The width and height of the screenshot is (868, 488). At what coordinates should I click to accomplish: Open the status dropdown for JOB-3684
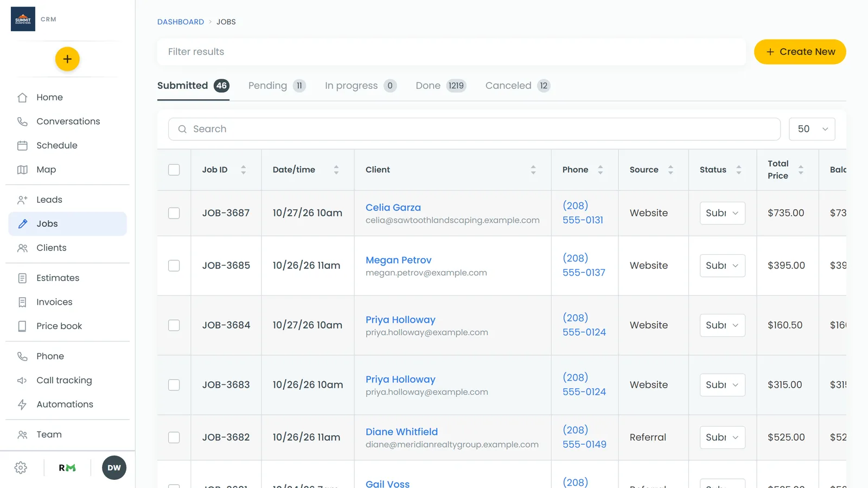coord(722,325)
